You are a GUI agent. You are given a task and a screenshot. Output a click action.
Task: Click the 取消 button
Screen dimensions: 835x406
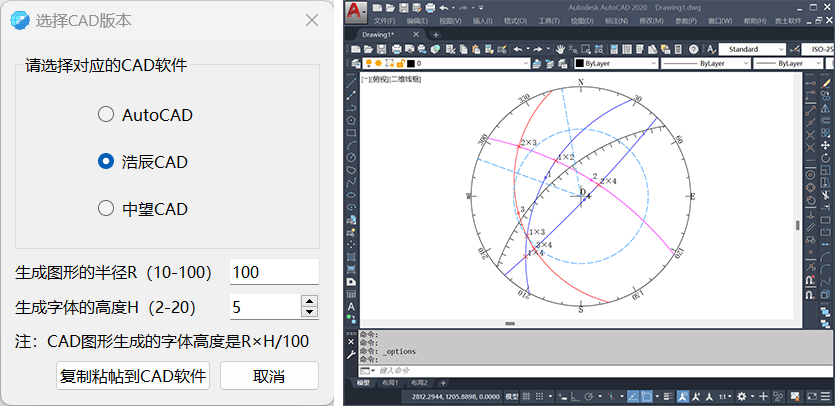point(269,376)
